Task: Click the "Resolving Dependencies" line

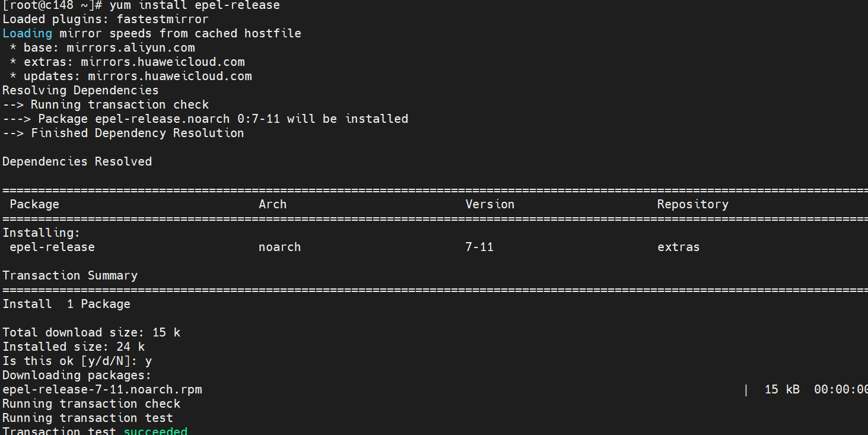Action: (x=81, y=90)
